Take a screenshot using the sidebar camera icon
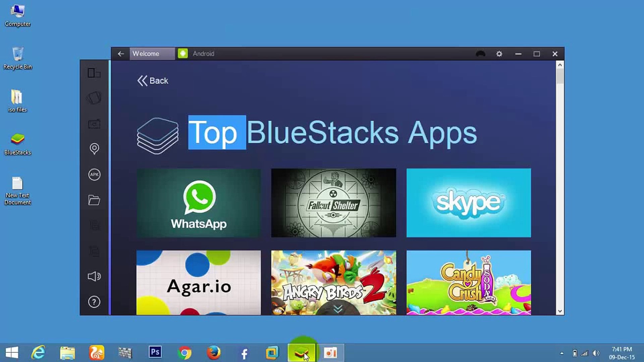Viewport: 644px width, 362px height. coord(94,124)
